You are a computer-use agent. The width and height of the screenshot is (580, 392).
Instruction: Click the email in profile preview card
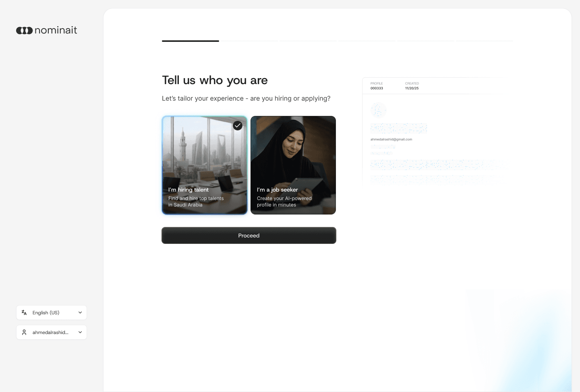click(x=391, y=139)
